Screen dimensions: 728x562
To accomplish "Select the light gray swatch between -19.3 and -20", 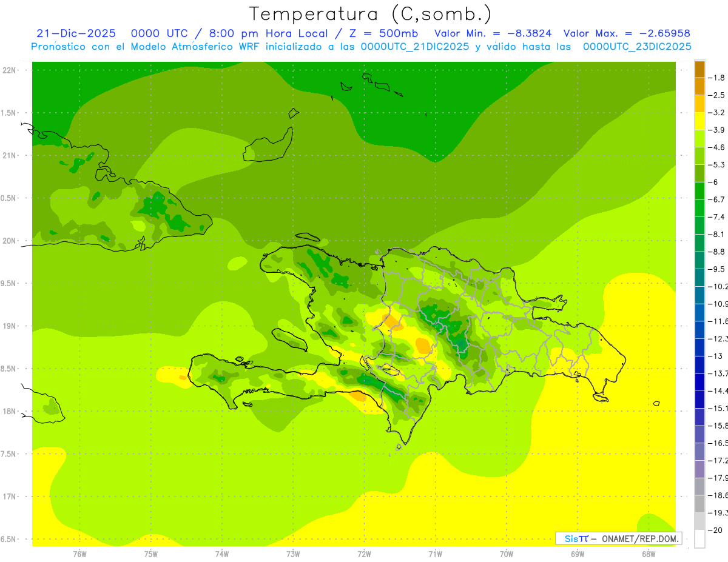I will coord(699,521).
